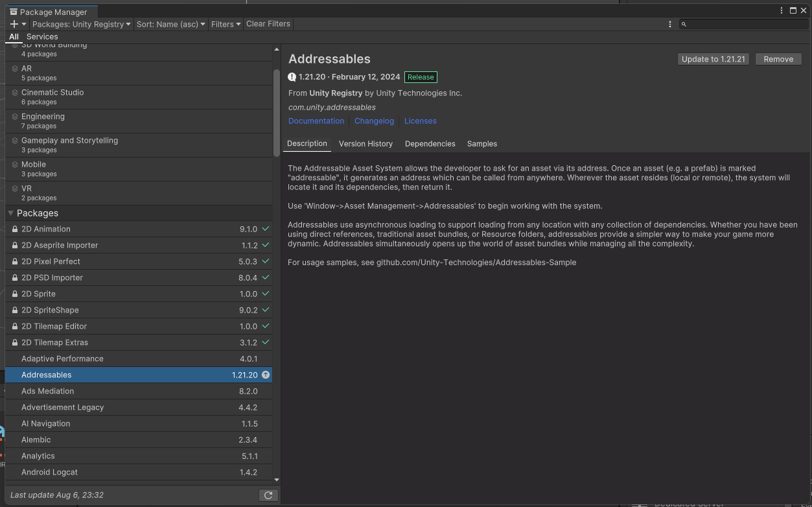Open the Sort: Name (asc) dropdown
812x507 pixels.
click(171, 24)
